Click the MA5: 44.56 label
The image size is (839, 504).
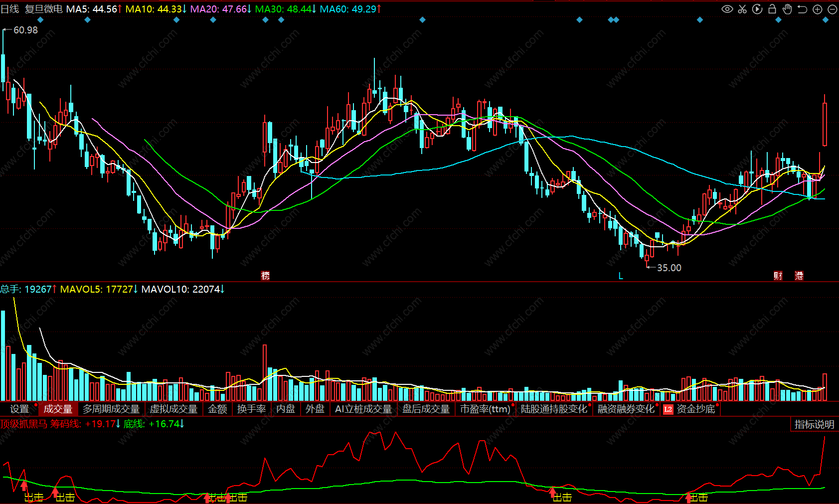[x=94, y=9]
